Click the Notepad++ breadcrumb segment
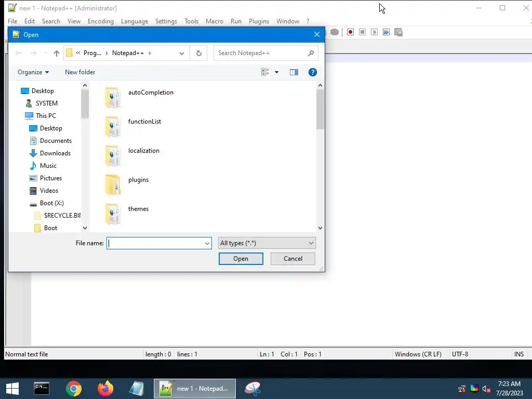This screenshot has height=399, width=532. 128,53
